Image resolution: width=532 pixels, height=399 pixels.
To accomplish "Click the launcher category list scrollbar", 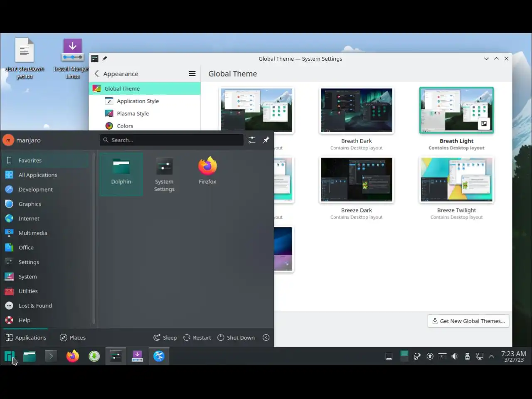I will [94, 239].
